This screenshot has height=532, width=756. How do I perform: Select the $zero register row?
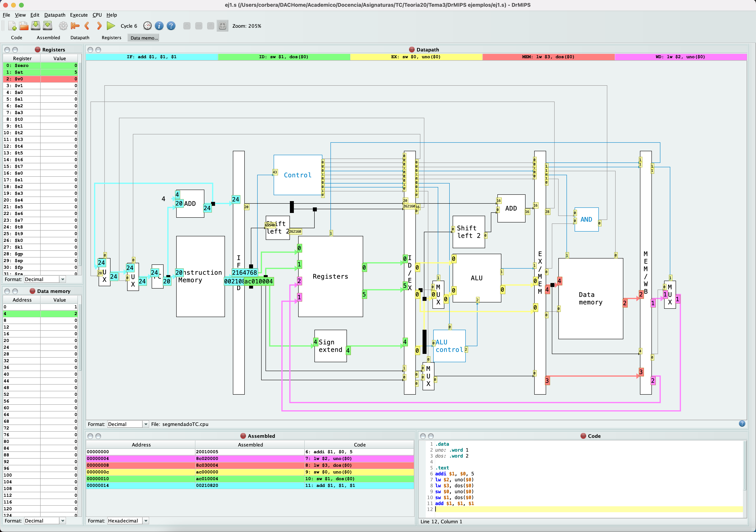(x=41, y=66)
